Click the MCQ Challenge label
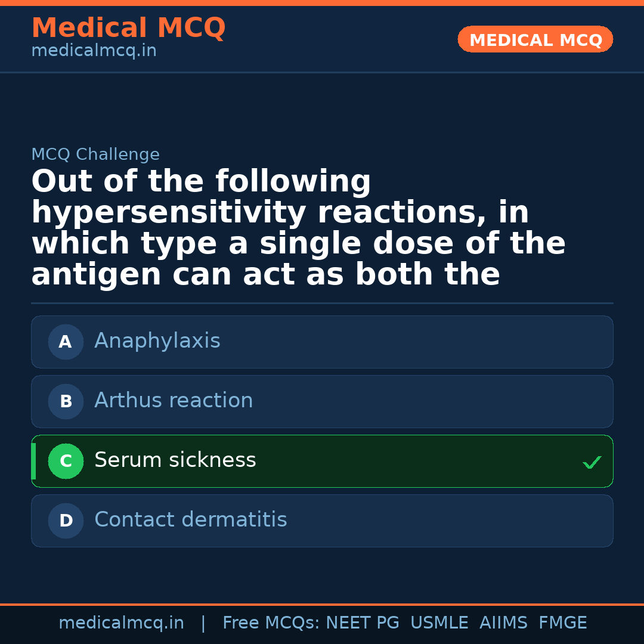 [x=95, y=154]
